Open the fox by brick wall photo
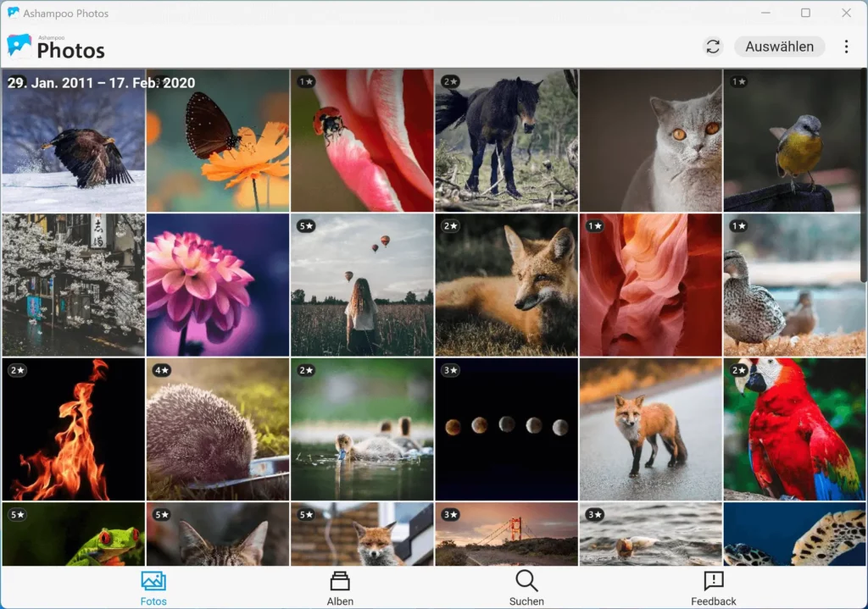This screenshot has width=868, height=609. pos(362,534)
